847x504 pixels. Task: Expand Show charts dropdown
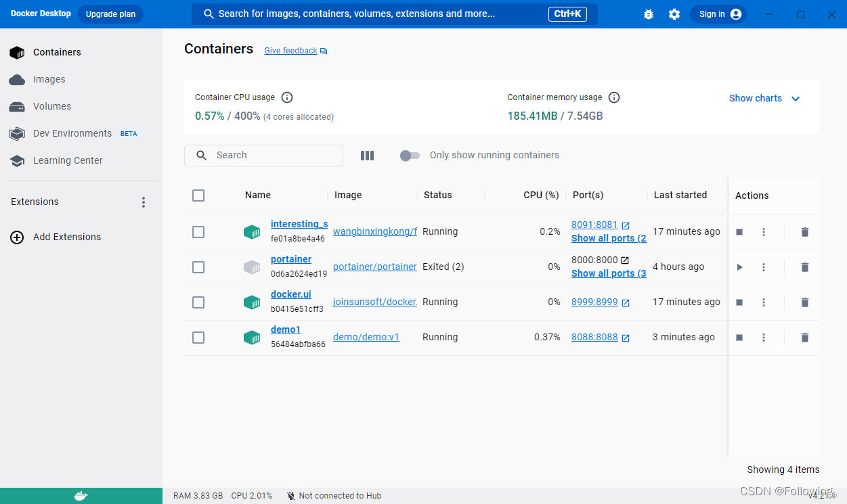764,99
